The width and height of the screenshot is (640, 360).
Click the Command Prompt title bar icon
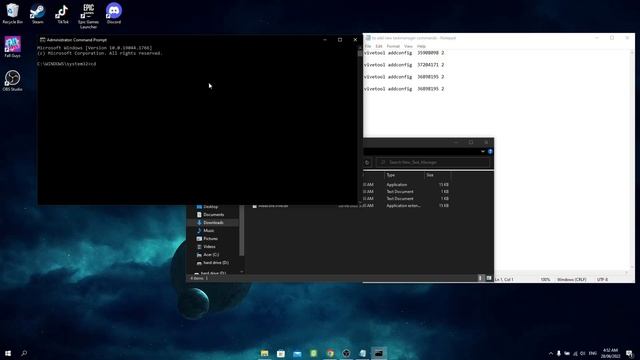[42, 40]
